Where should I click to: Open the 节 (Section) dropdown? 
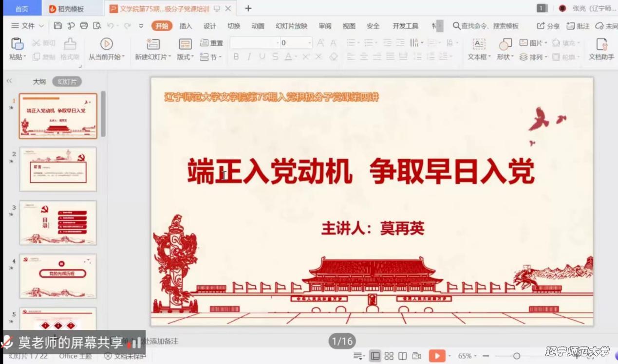point(210,56)
